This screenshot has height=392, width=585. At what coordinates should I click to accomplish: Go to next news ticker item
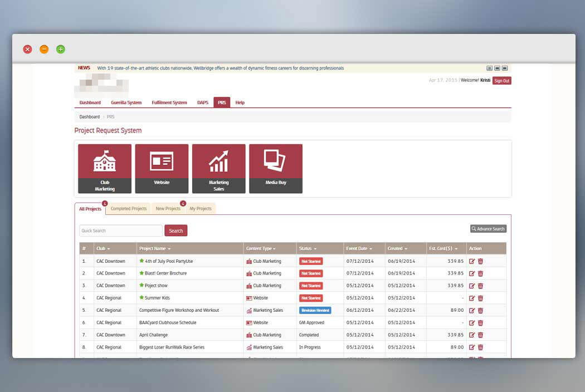(x=505, y=68)
